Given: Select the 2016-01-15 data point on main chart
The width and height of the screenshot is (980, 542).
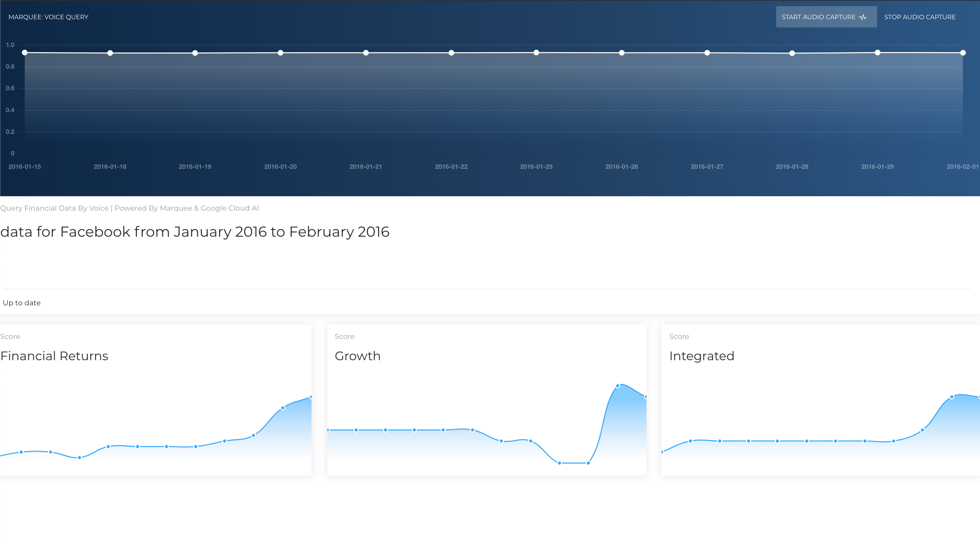Looking at the screenshot, I should click(25, 52).
